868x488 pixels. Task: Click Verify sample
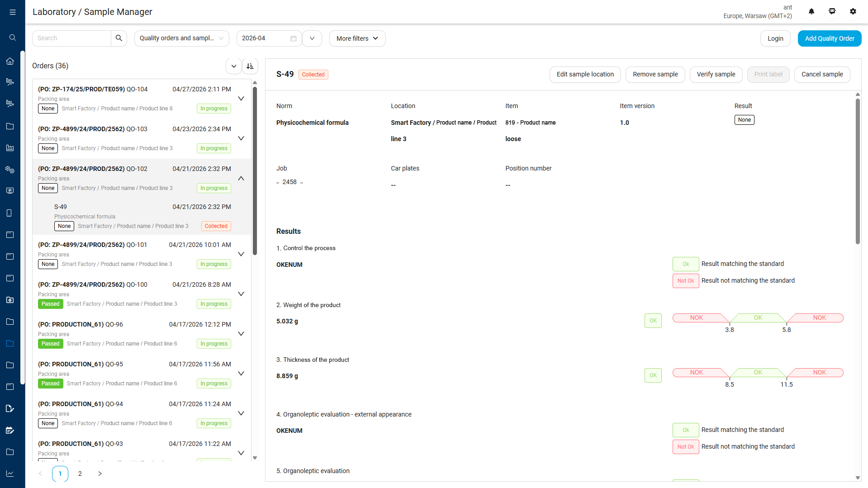716,75
